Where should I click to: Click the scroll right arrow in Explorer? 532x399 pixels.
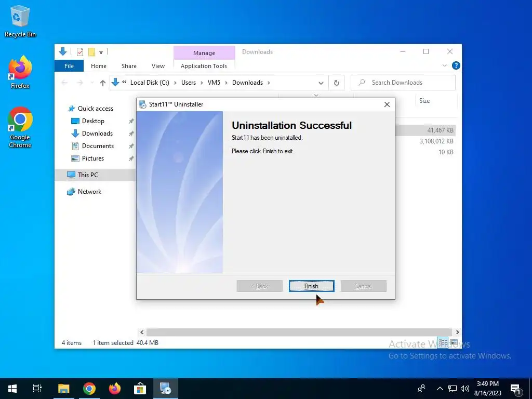tap(457, 332)
